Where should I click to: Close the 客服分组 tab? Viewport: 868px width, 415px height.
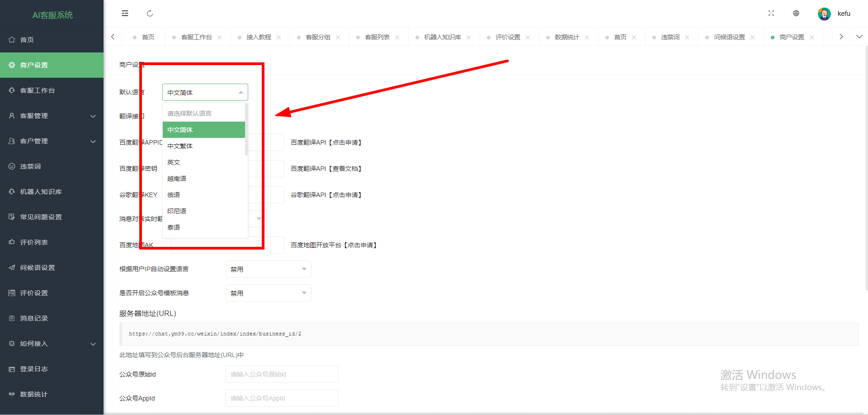[338, 38]
